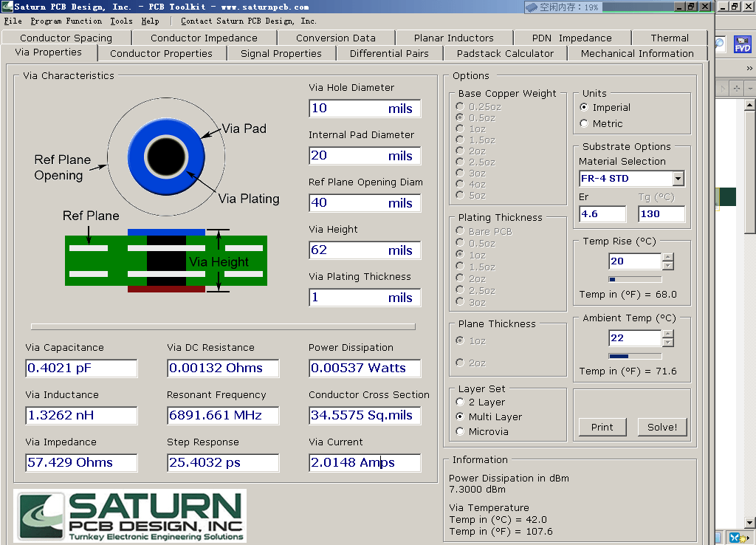Click the Ambient Temp value field
The height and width of the screenshot is (545, 756).
click(635, 338)
